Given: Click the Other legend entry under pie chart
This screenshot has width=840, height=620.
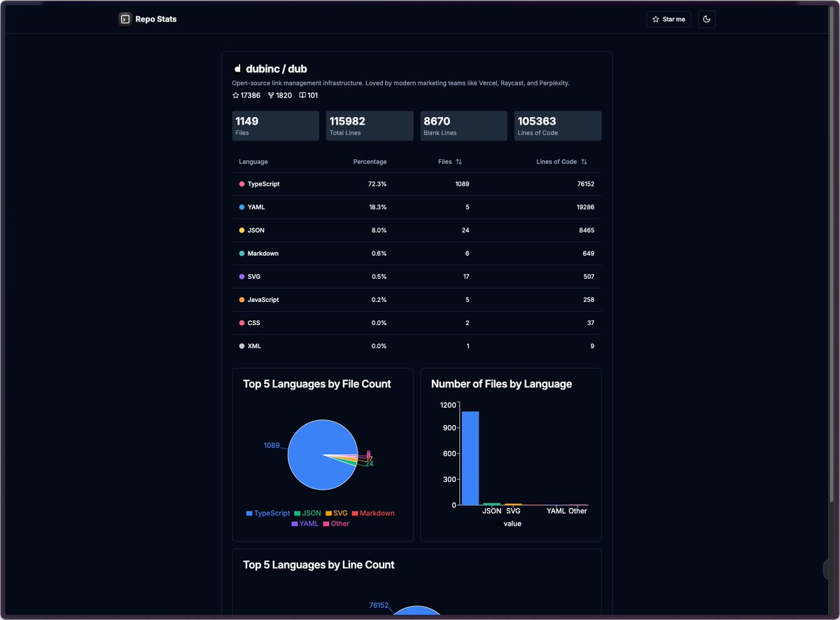Looking at the screenshot, I should 336,524.
